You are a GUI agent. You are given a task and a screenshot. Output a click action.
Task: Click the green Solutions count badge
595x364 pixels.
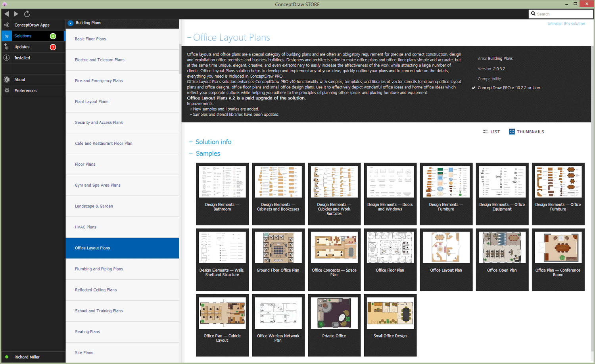(53, 36)
